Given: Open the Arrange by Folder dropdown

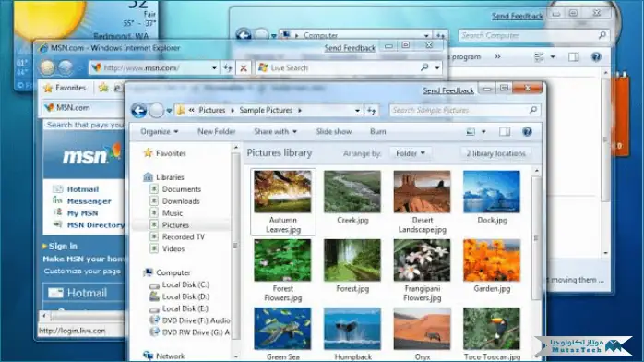Looking at the screenshot, I should (x=411, y=153).
